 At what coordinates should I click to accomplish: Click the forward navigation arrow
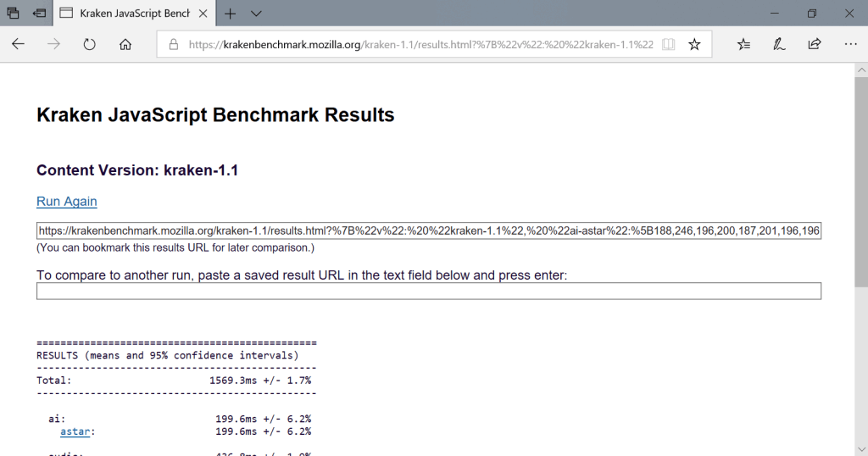click(53, 44)
